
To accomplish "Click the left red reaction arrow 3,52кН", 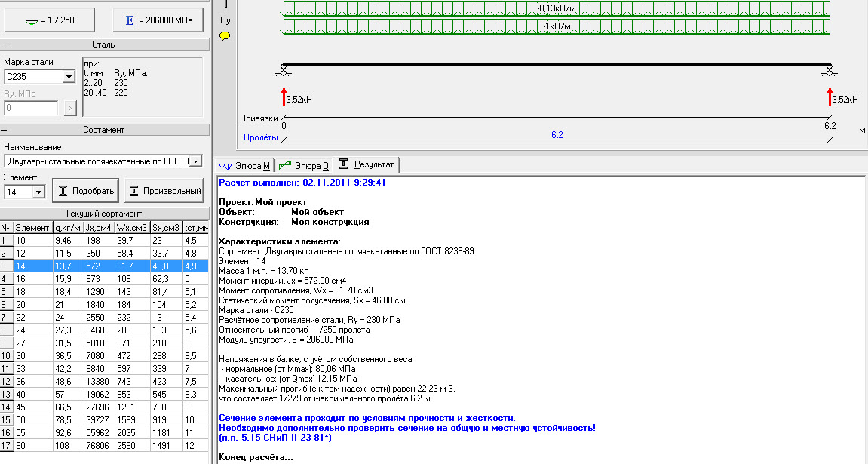I will point(284,97).
